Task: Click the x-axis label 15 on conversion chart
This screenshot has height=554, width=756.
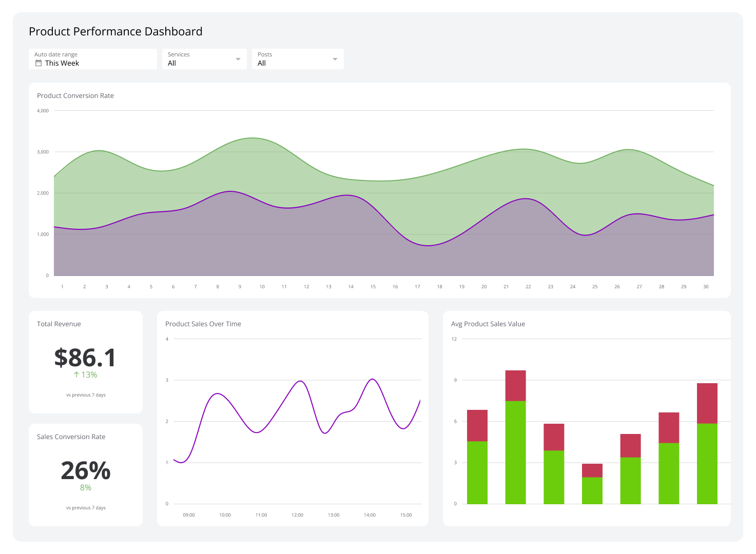Action: 373,286
